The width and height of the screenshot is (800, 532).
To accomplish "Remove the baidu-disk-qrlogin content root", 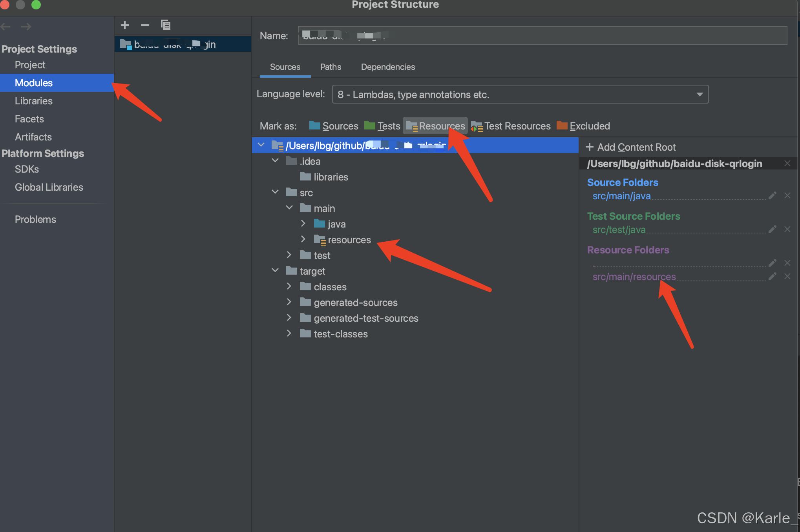I will 787,163.
